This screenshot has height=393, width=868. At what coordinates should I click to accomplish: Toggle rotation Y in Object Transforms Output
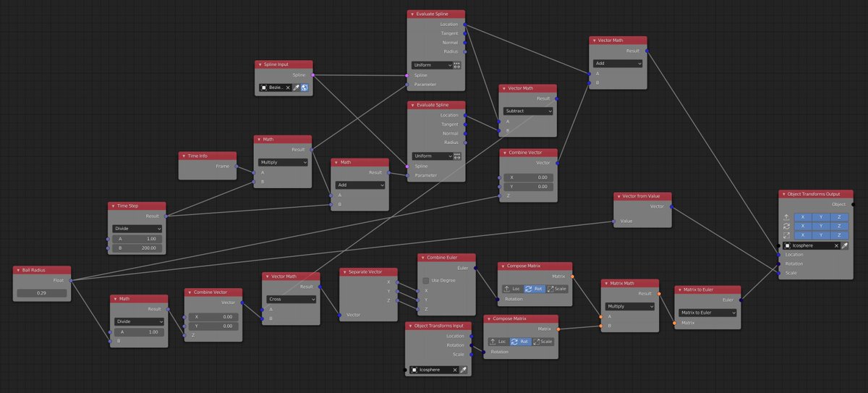tap(820, 226)
